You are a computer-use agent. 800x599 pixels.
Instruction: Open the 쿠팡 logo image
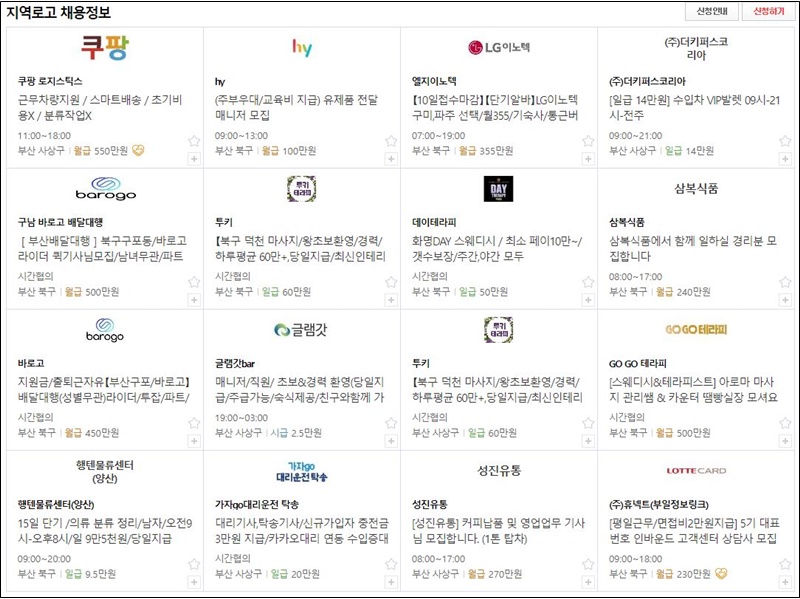point(105,47)
